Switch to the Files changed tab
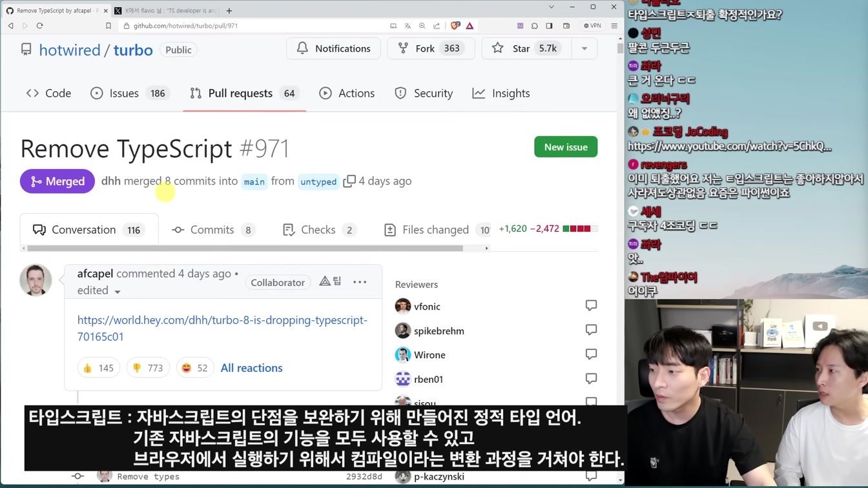The height and width of the screenshot is (488, 868). (x=437, y=230)
